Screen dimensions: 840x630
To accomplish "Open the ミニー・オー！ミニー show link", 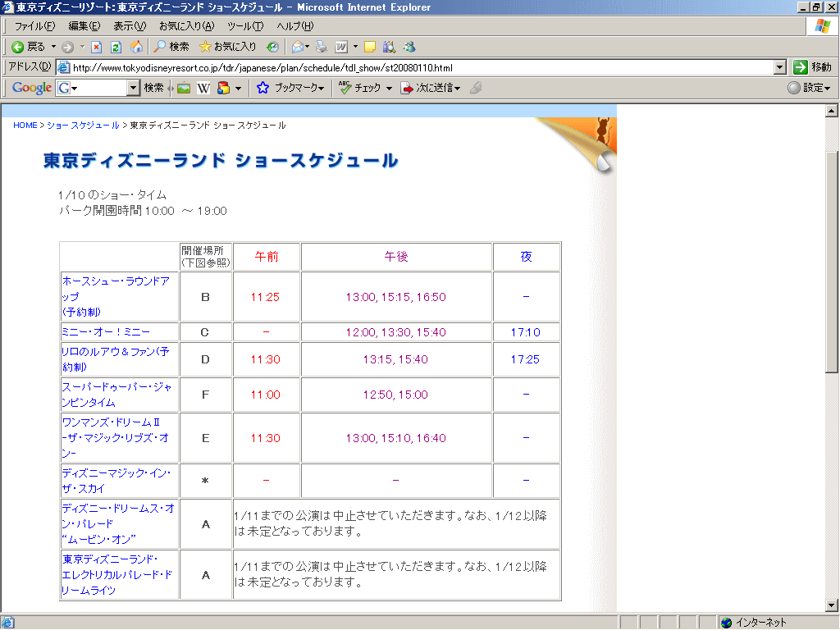I will coord(106,332).
